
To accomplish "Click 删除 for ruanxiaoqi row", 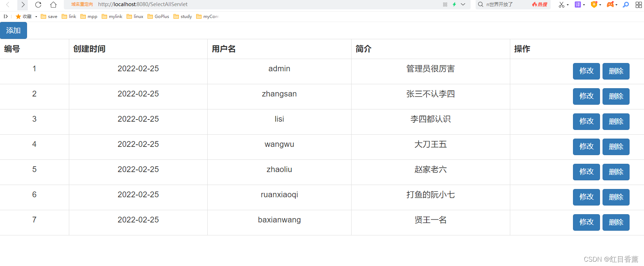I will pyautogui.click(x=616, y=197).
